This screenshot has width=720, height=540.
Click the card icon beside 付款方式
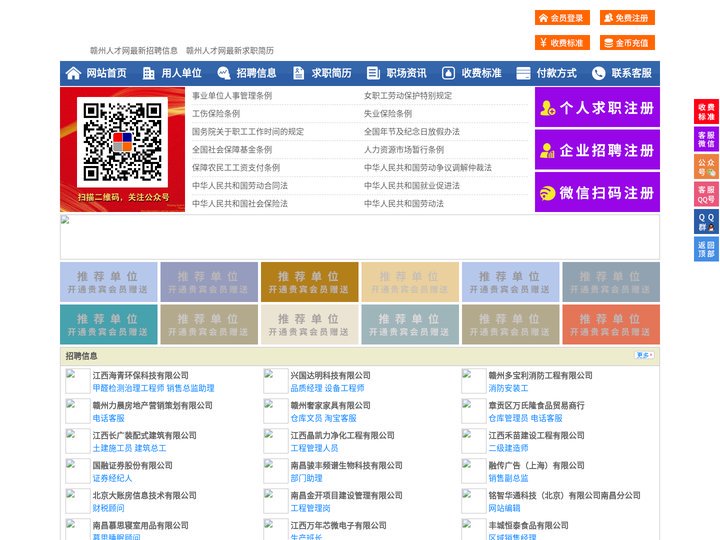point(523,73)
